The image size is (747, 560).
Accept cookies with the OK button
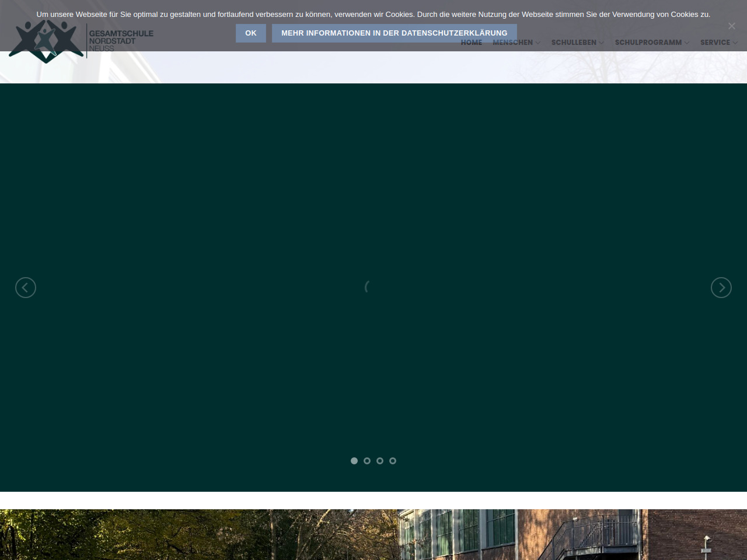point(251,33)
